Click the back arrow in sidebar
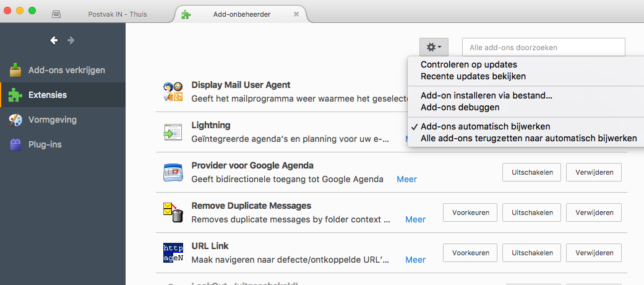The height and width of the screenshot is (285, 644). 54,40
